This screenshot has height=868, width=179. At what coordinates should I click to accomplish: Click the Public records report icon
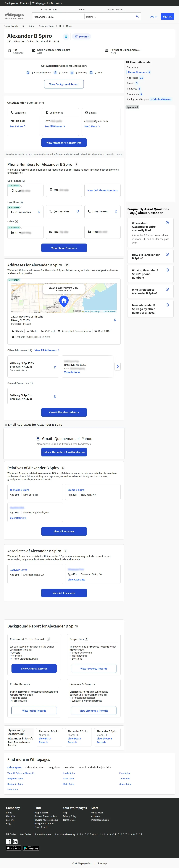coord(55,72)
